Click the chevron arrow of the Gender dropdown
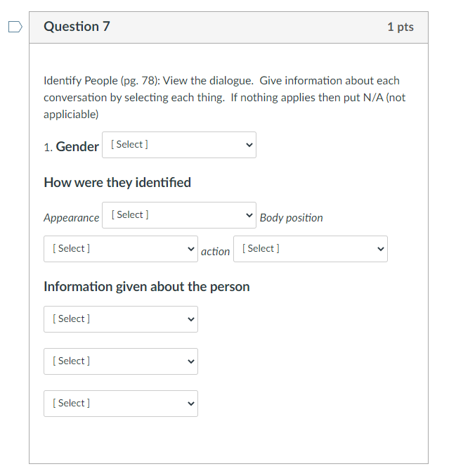456x476 pixels. point(247,146)
